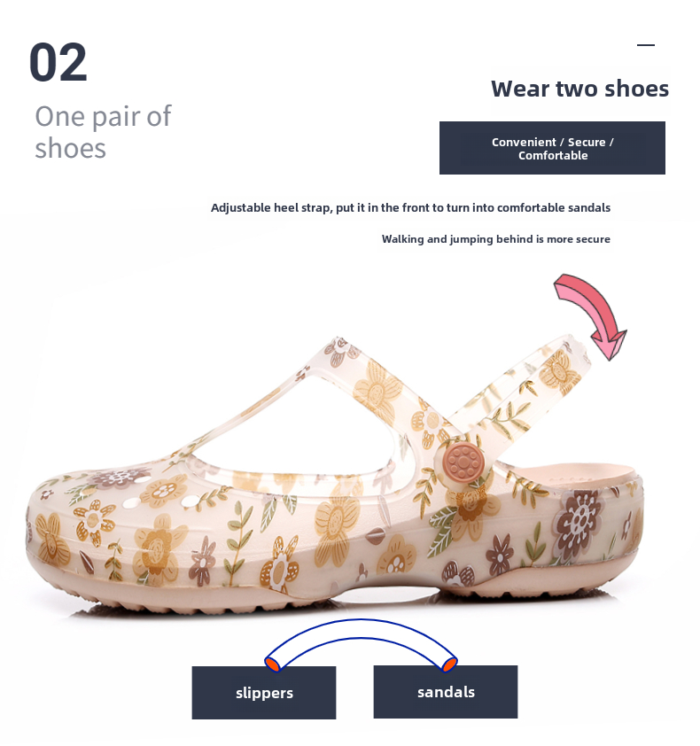Click the orange left end of arc
This screenshot has width=700, height=746.
pyautogui.click(x=272, y=664)
